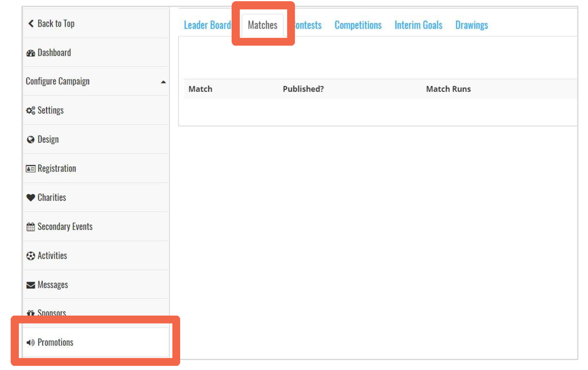Select the Charities heart icon

[x=30, y=197]
